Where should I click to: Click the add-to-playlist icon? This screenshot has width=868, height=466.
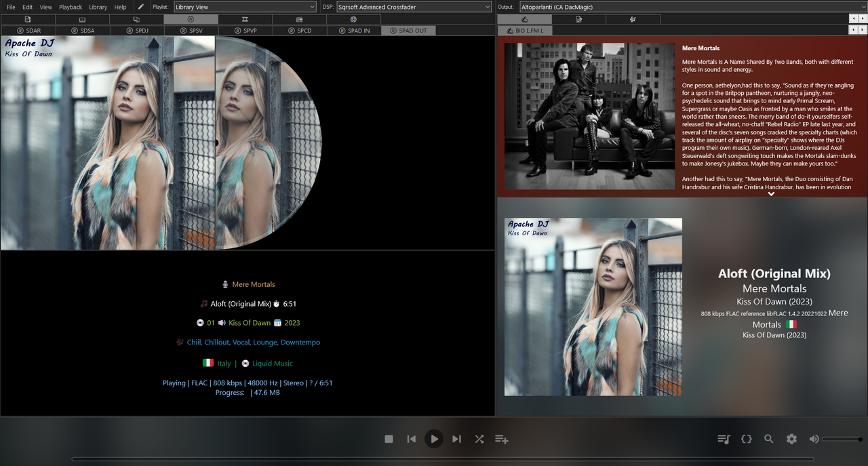pyautogui.click(x=502, y=440)
